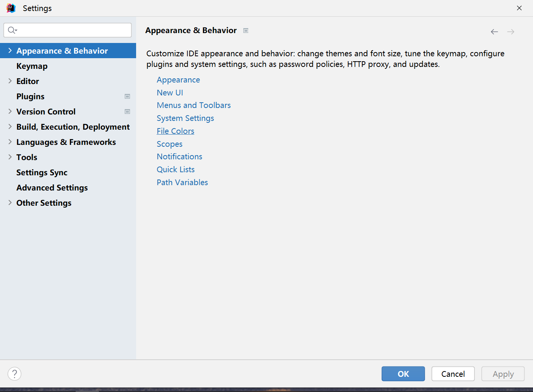
Task: Expand the Languages & Frameworks node
Action: 10,142
